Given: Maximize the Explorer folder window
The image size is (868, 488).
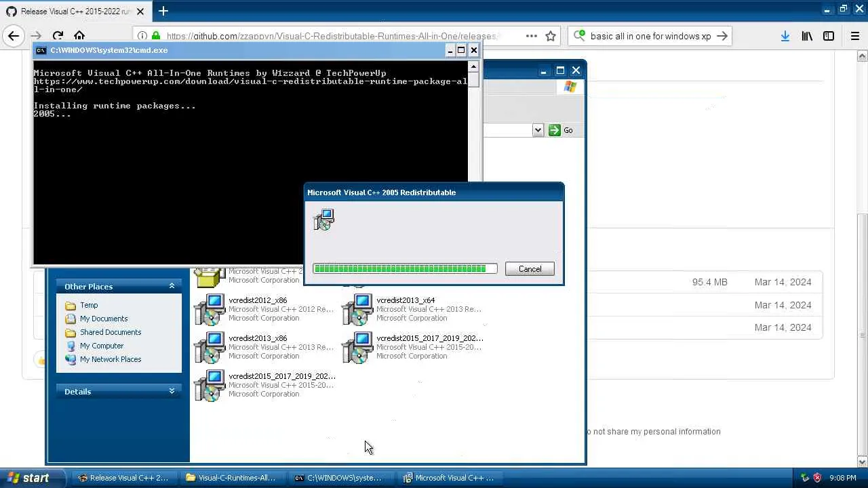Looking at the screenshot, I should pyautogui.click(x=560, y=70).
